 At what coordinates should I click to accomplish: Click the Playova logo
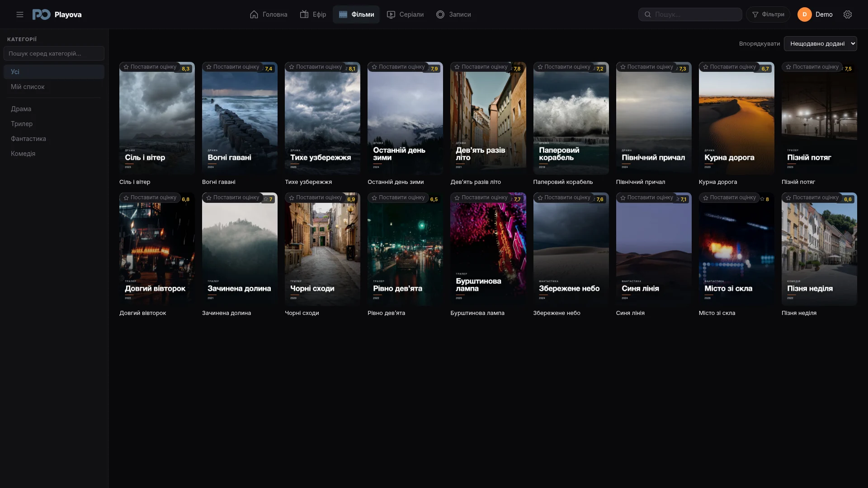point(57,14)
